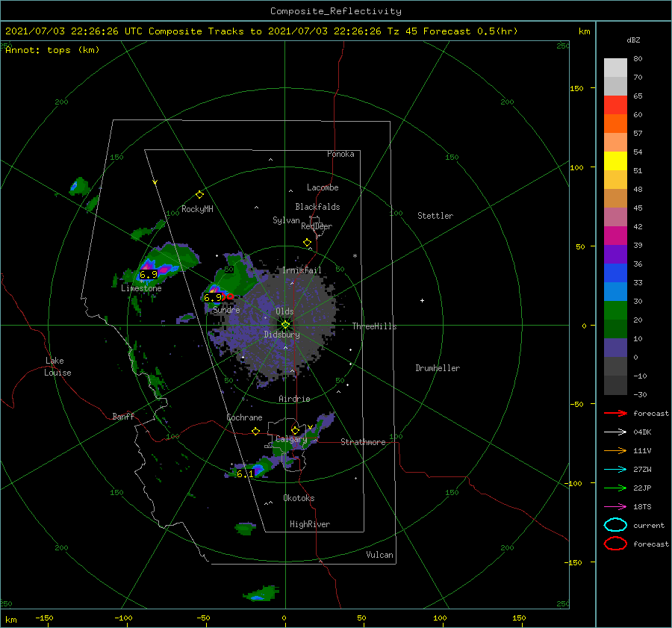Click the Airdrie city label
Viewport: 672px width, 628px height.
pyautogui.click(x=294, y=399)
